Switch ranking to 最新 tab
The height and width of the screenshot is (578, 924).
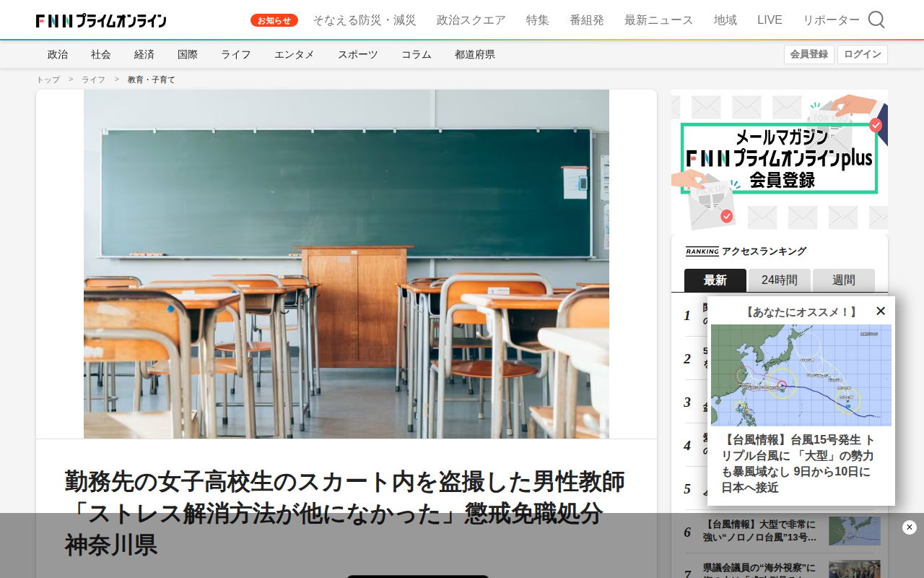(715, 280)
